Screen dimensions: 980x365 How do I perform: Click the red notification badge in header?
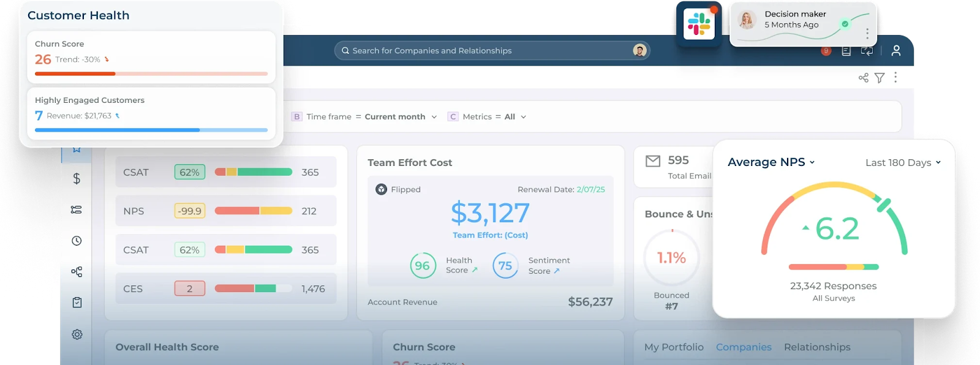[826, 51]
